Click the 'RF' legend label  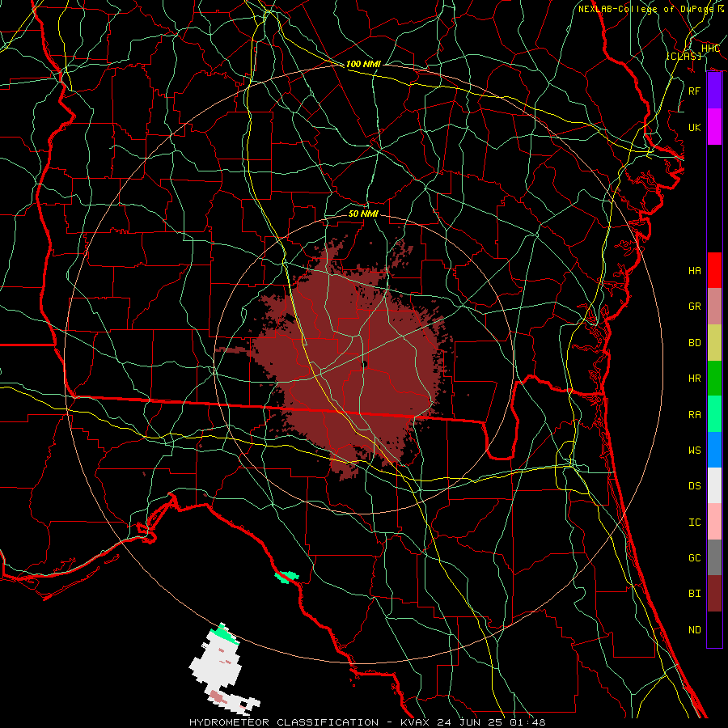[x=695, y=91]
